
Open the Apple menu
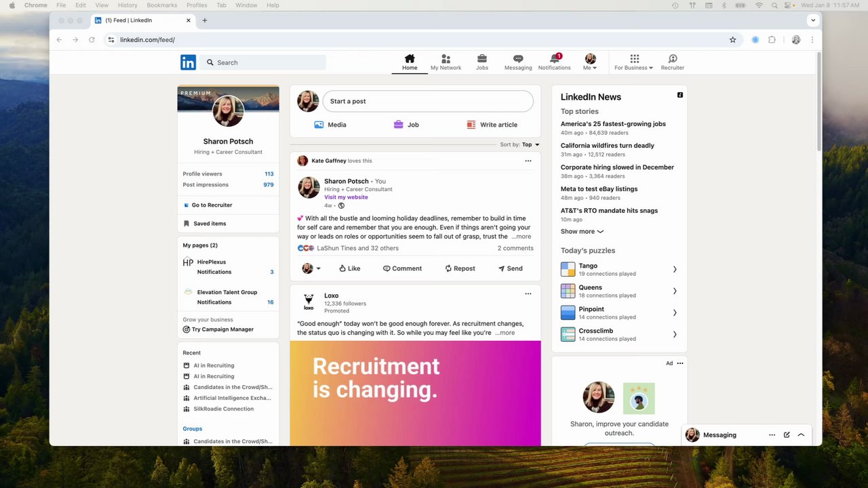[12, 5]
